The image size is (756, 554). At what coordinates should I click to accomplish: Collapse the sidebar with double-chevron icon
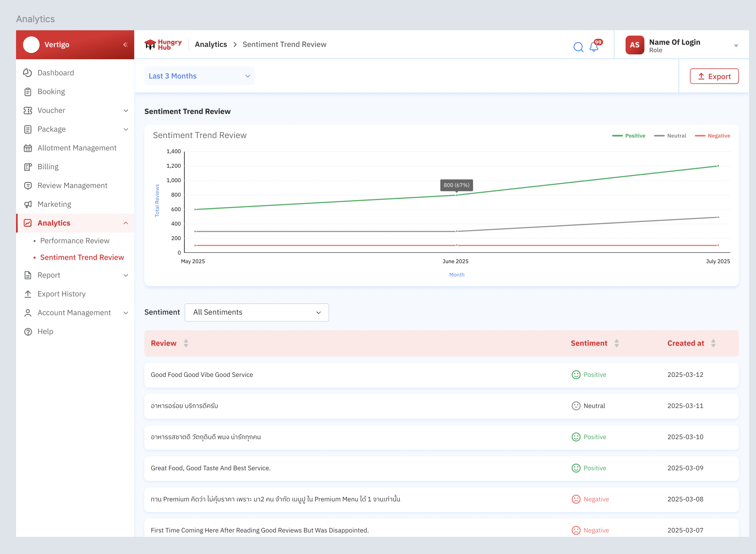[x=125, y=45]
